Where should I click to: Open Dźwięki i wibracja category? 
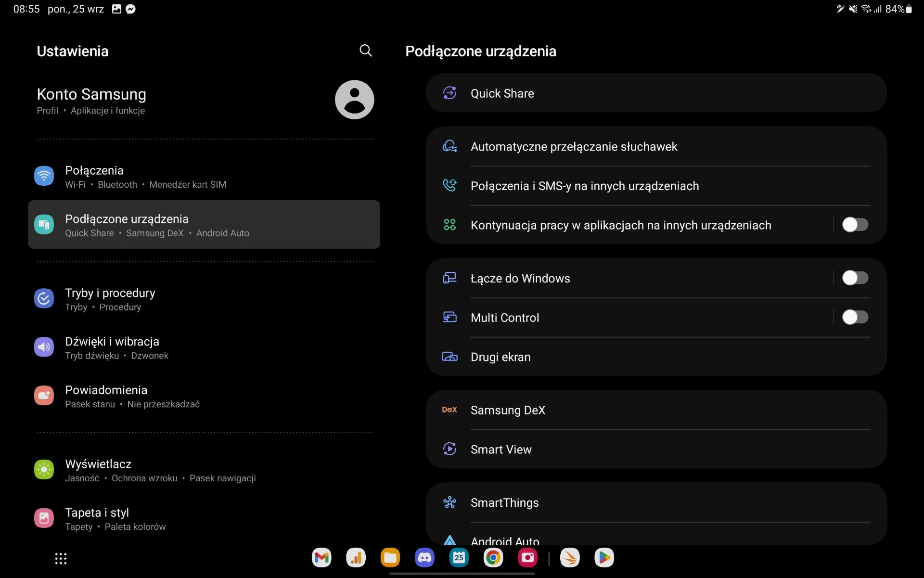point(204,347)
